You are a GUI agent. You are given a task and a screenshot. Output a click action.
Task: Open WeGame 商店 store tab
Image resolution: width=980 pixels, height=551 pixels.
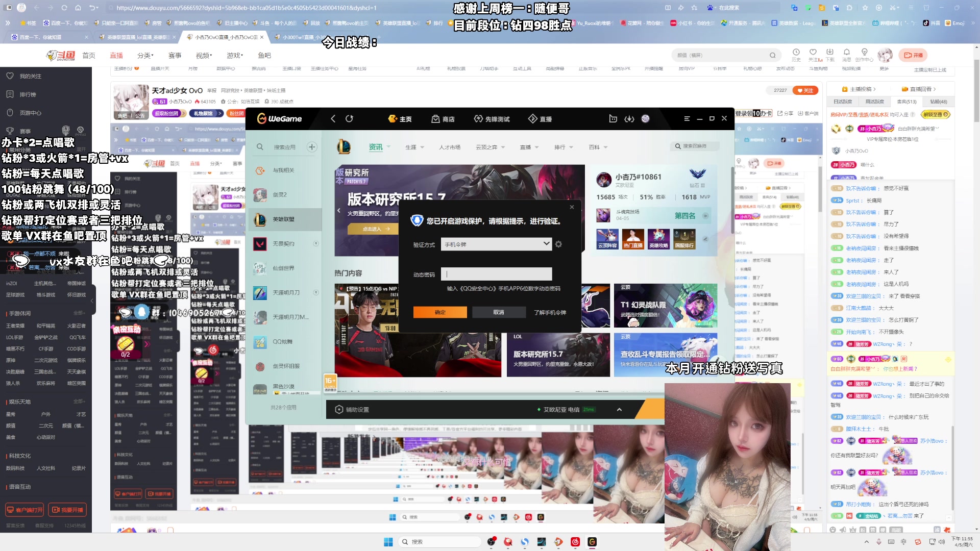[443, 119]
